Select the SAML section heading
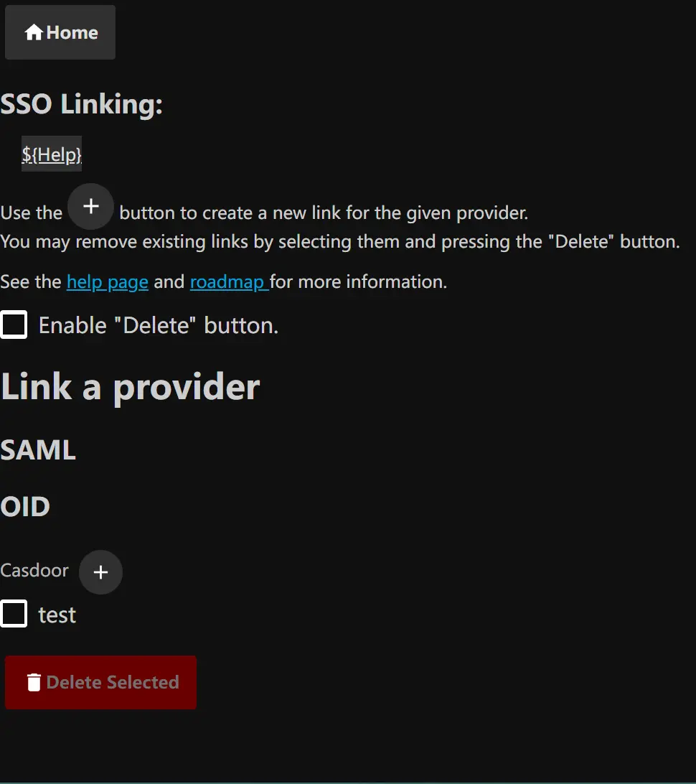Viewport: 696px width, 784px height. (38, 450)
